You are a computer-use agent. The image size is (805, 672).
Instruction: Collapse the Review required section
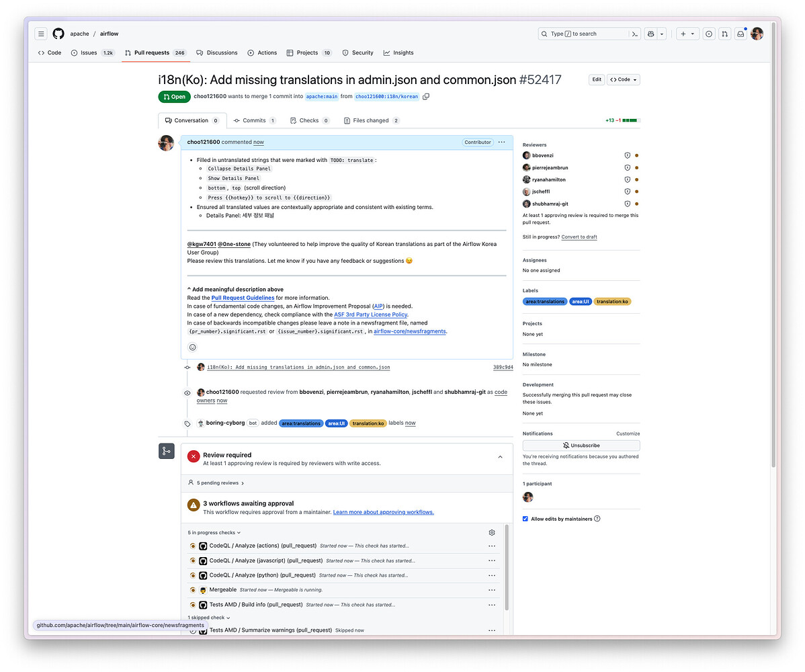click(500, 457)
